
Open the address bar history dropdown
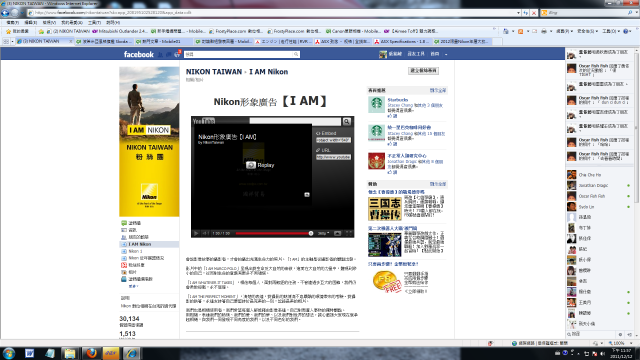[x=518, y=13]
